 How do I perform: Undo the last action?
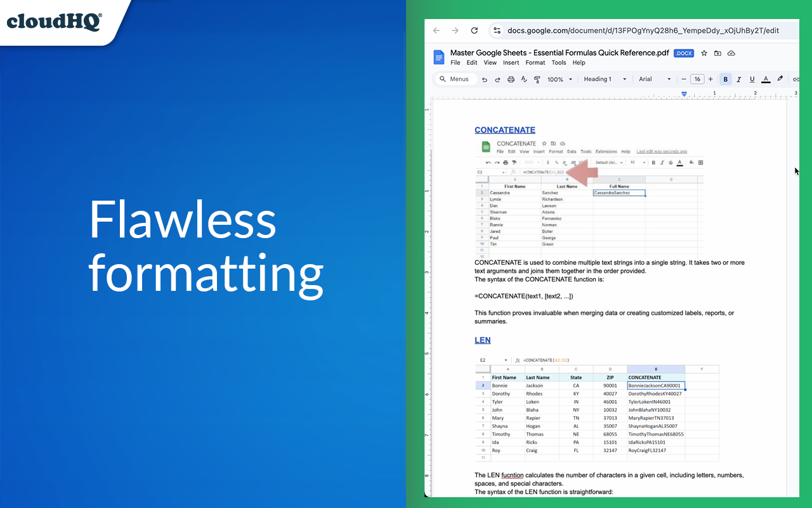485,79
